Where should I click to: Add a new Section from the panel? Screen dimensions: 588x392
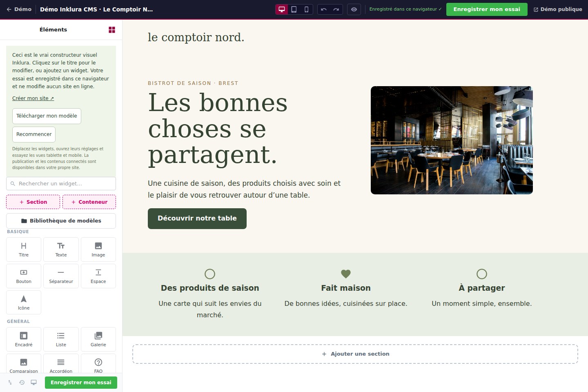(33, 202)
